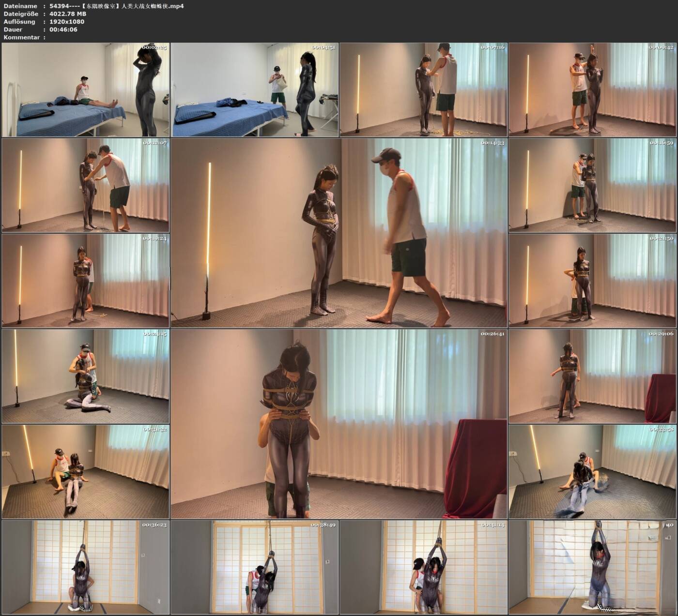678x616 pixels.
Task: Click the Kommentar label
Action: pyautogui.click(x=22, y=37)
